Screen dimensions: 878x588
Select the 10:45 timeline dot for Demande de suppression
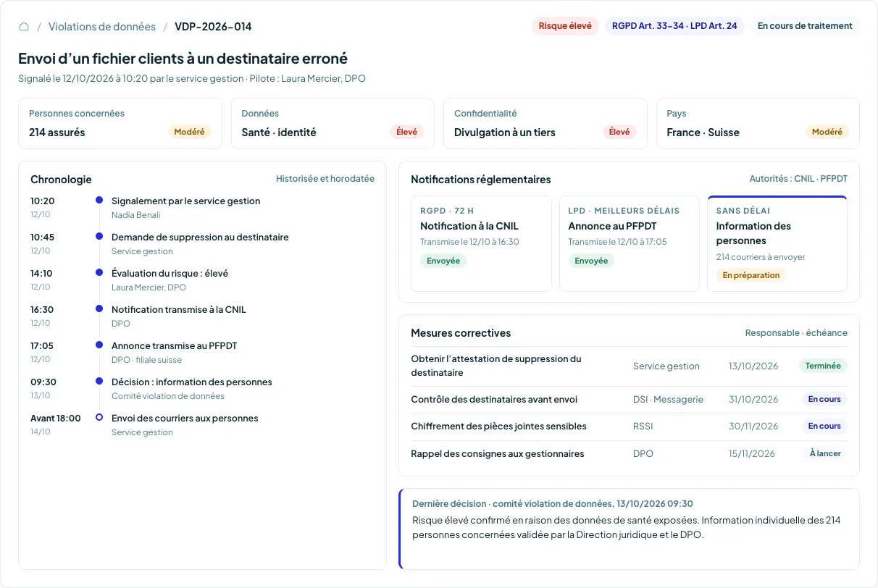click(x=99, y=236)
